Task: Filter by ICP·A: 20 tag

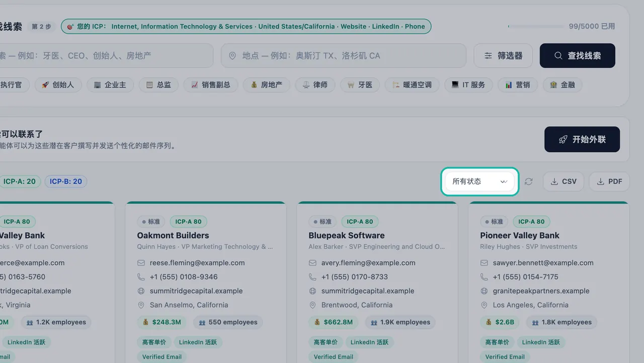Action: click(19, 181)
